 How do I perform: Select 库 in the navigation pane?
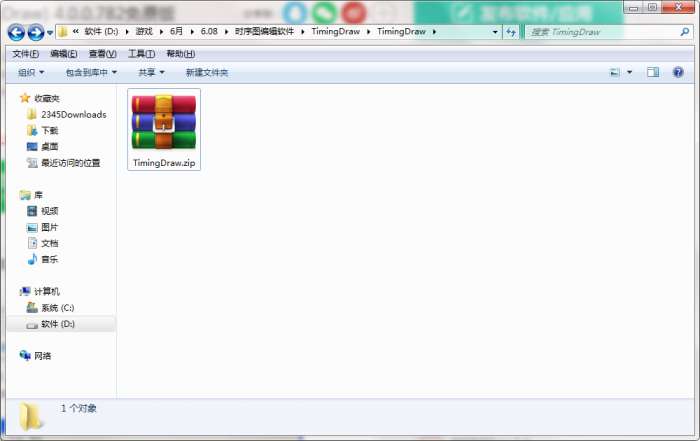[38, 195]
